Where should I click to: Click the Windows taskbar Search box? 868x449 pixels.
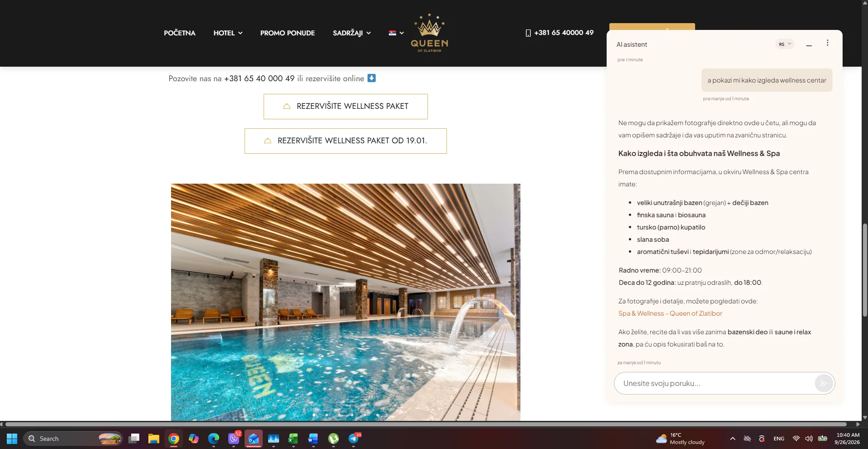[73, 439]
